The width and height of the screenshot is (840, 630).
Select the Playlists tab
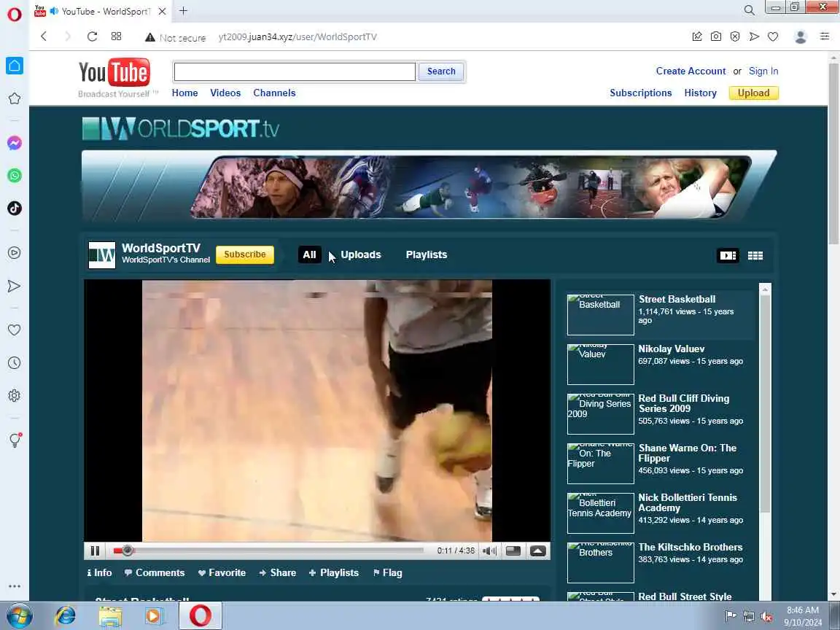(x=427, y=254)
